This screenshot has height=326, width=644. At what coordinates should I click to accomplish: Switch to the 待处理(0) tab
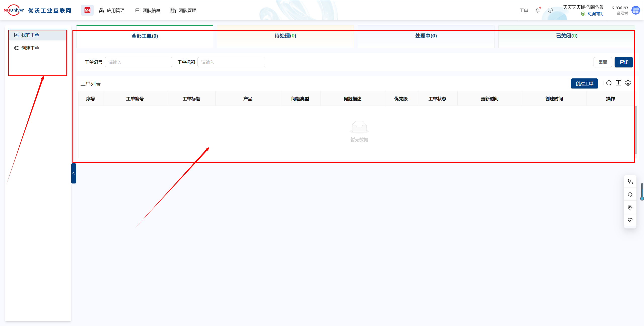285,36
